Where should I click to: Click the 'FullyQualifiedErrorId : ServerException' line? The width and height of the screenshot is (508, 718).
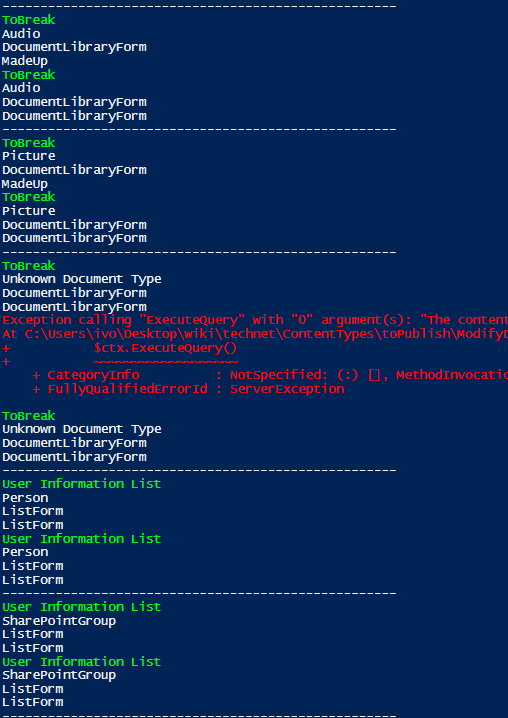coord(188,389)
